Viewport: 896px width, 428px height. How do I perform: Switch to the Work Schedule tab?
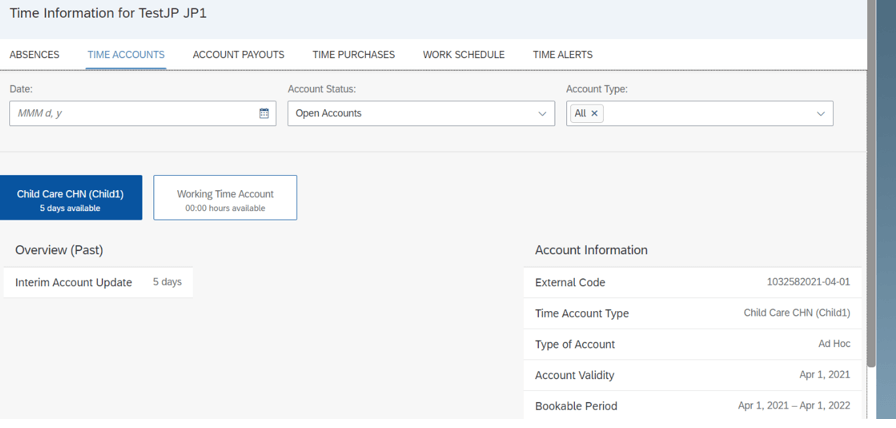(x=463, y=55)
